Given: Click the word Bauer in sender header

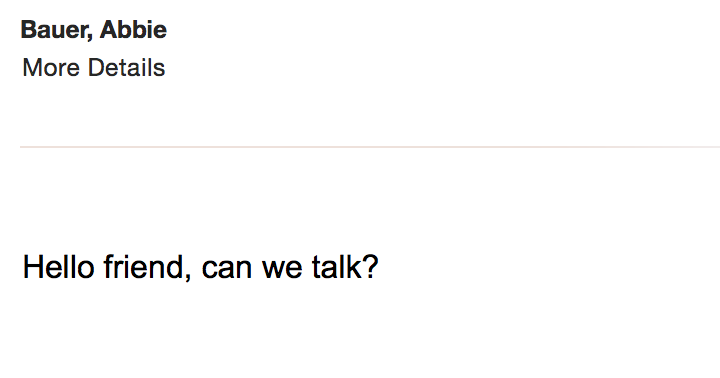Looking at the screenshot, I should click(56, 30).
